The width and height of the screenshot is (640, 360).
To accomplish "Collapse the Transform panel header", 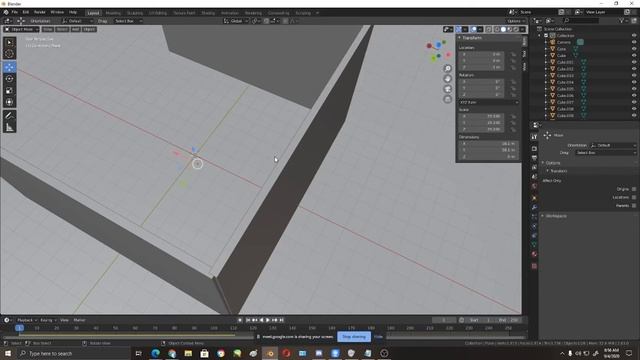I will click(x=488, y=38).
